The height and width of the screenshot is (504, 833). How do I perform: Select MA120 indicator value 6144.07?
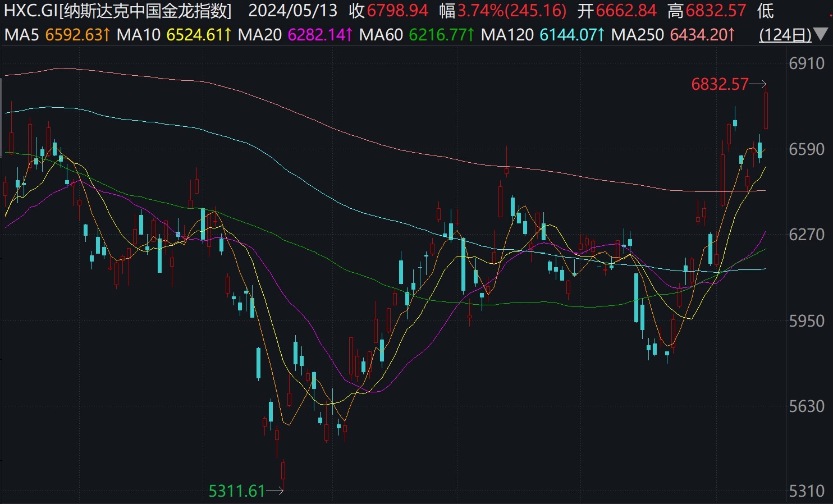coord(573,35)
